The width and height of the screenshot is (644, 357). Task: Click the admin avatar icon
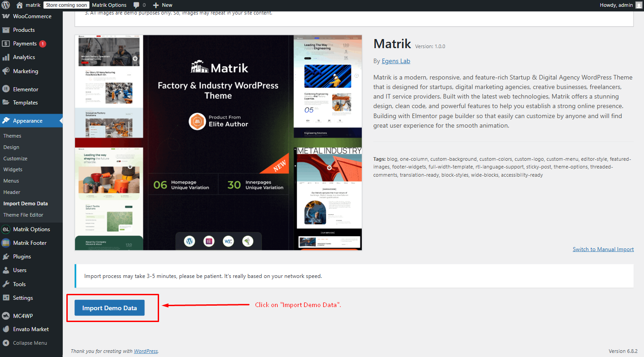(x=639, y=5)
